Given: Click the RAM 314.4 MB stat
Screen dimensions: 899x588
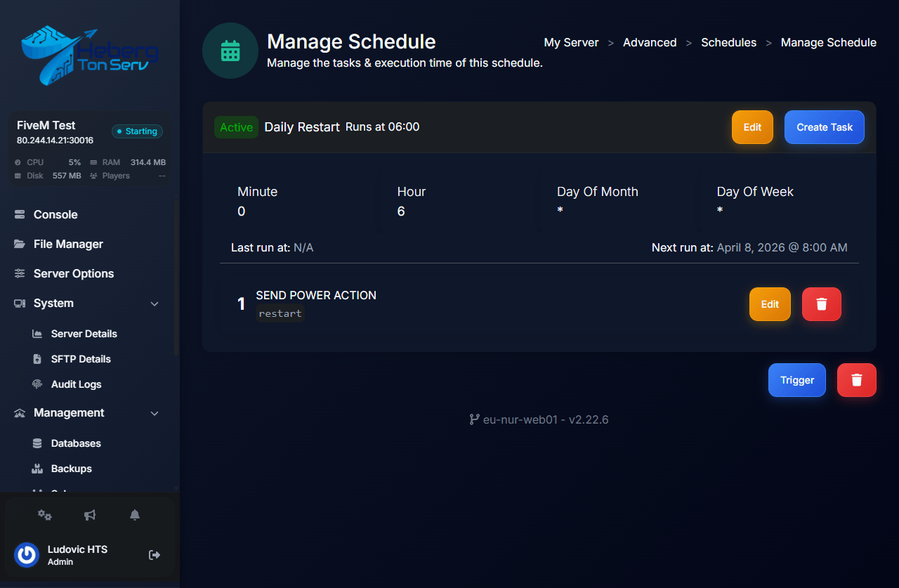Looking at the screenshot, I should [128, 162].
